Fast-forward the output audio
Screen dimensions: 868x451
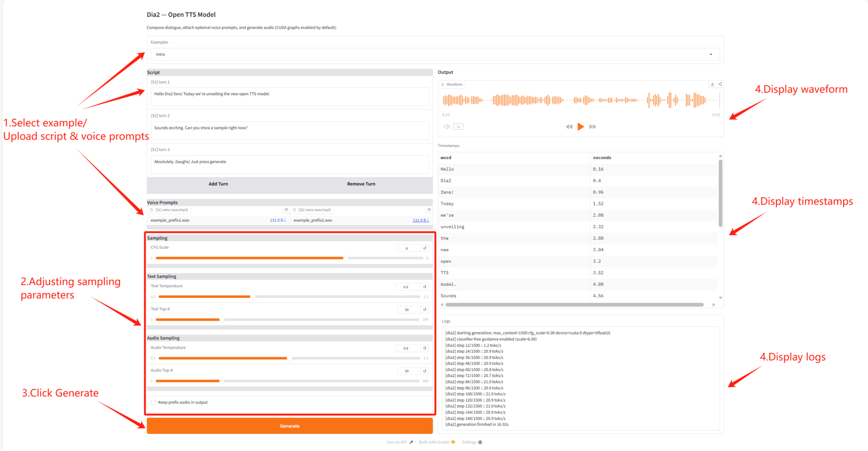coord(593,127)
